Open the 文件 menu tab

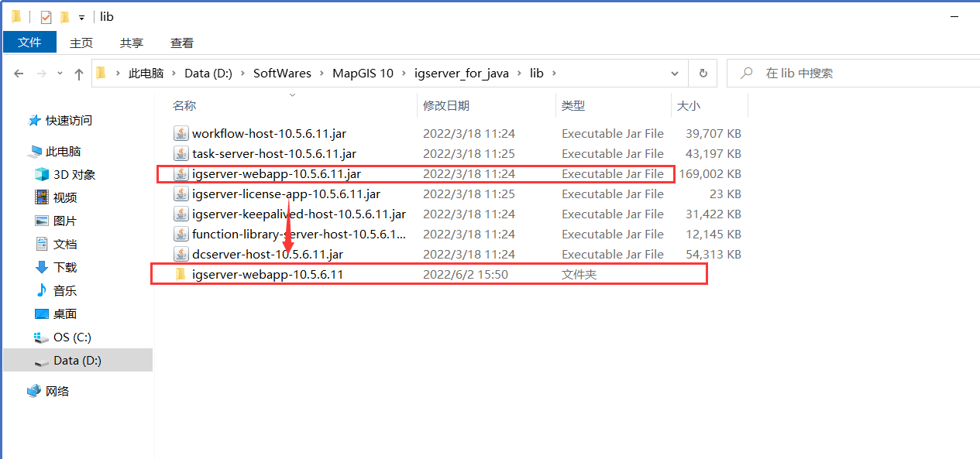click(29, 43)
